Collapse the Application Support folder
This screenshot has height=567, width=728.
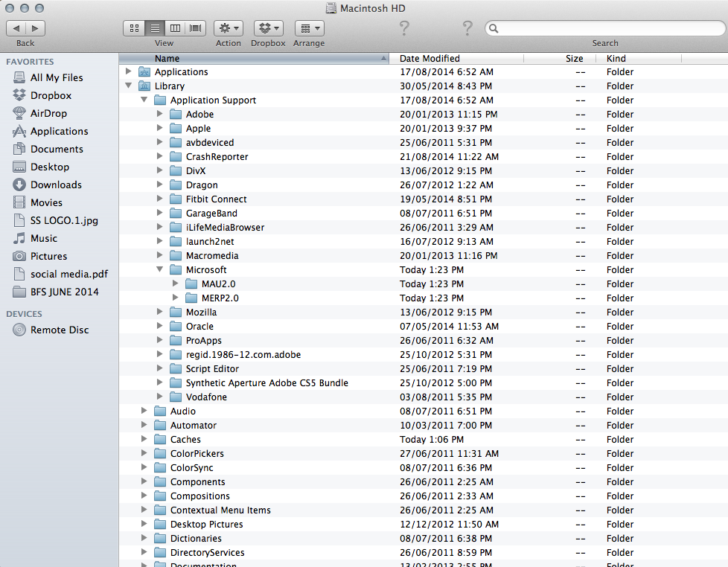(144, 100)
